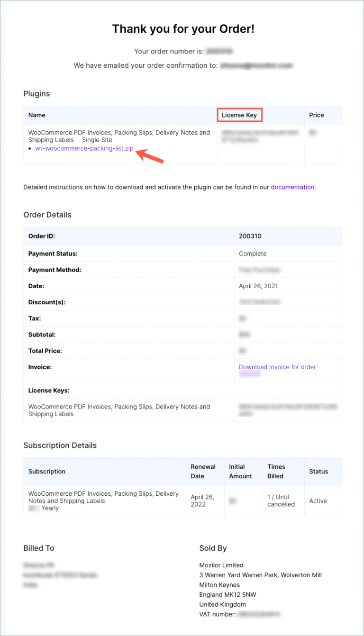This screenshot has height=636, width=364.
Task: Click the Name column header in Plugins
Action: (37, 115)
